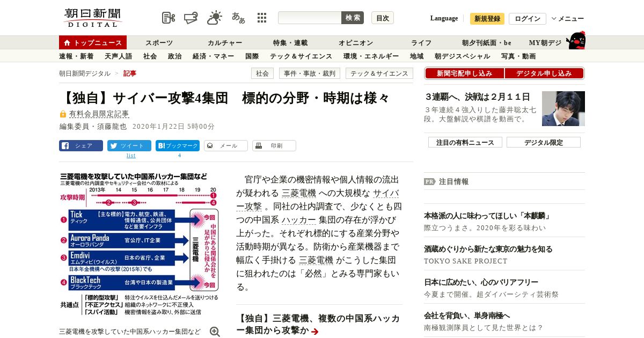Share article via Facebook シェア button
The height and width of the screenshot is (338, 644).
click(x=81, y=145)
